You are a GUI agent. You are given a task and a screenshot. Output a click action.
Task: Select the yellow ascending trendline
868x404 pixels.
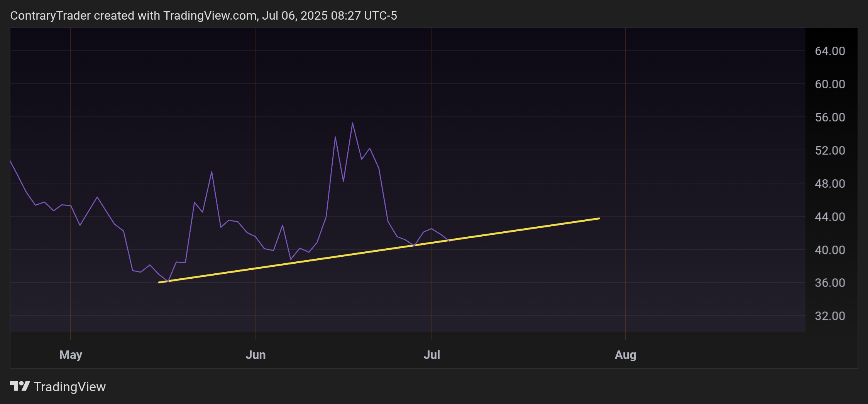[x=378, y=251]
